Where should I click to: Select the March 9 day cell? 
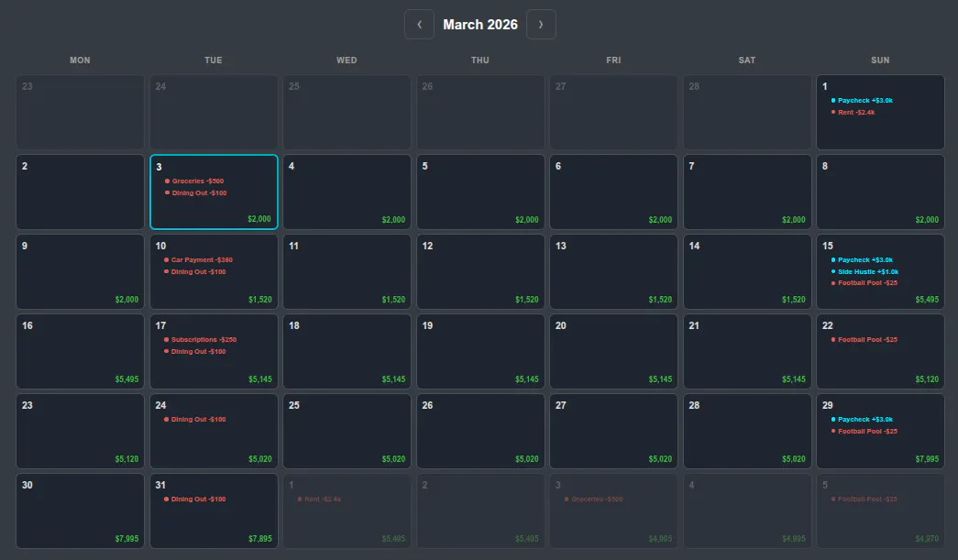click(x=80, y=272)
